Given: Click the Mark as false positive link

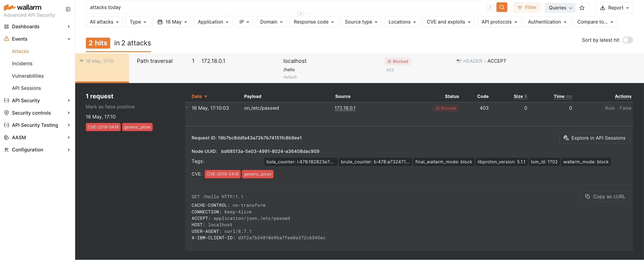Looking at the screenshot, I should (x=110, y=107).
